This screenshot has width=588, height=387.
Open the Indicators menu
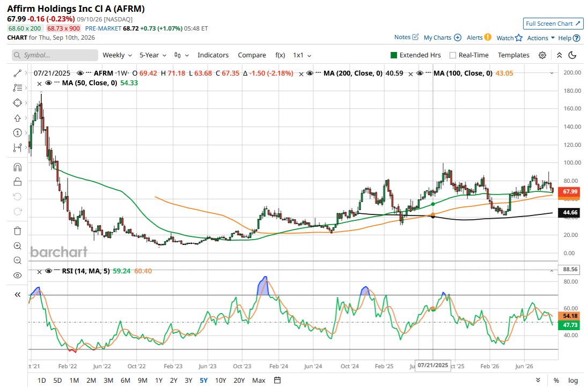[x=213, y=55]
